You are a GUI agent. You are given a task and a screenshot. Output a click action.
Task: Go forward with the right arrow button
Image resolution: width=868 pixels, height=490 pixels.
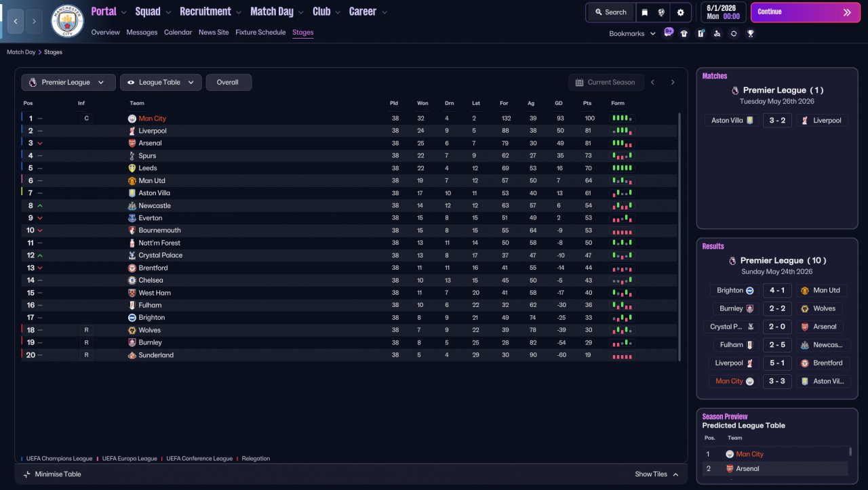pos(34,21)
